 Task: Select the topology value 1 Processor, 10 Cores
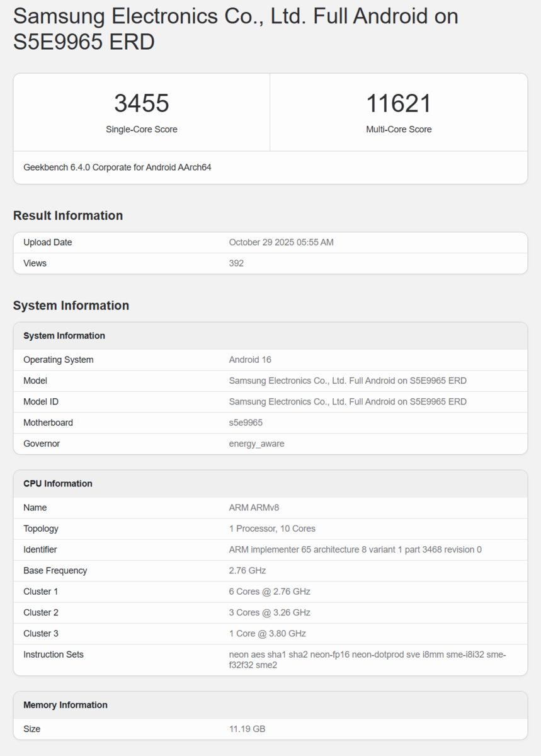(272, 529)
